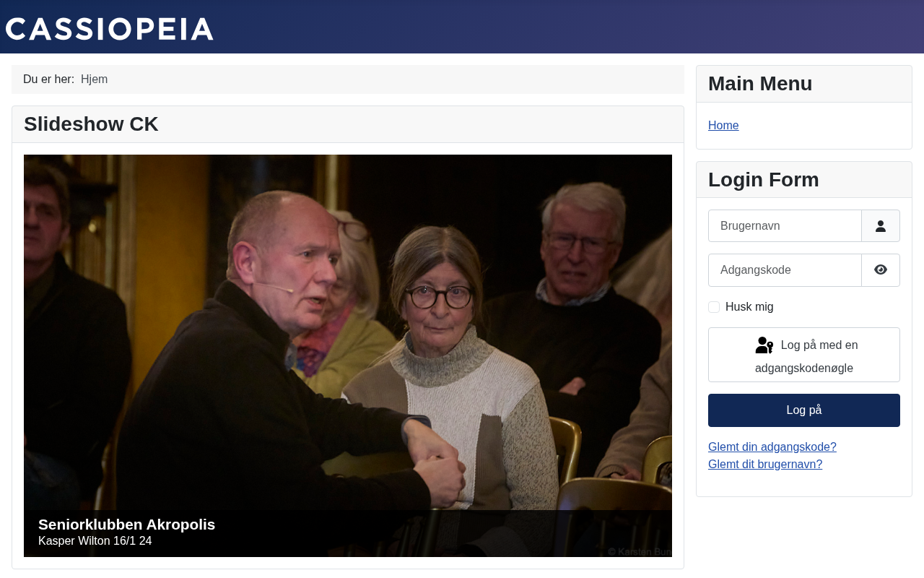The width and height of the screenshot is (924, 578).
Task: Open the Glemt dit brugernavn? link
Action: 765,465
